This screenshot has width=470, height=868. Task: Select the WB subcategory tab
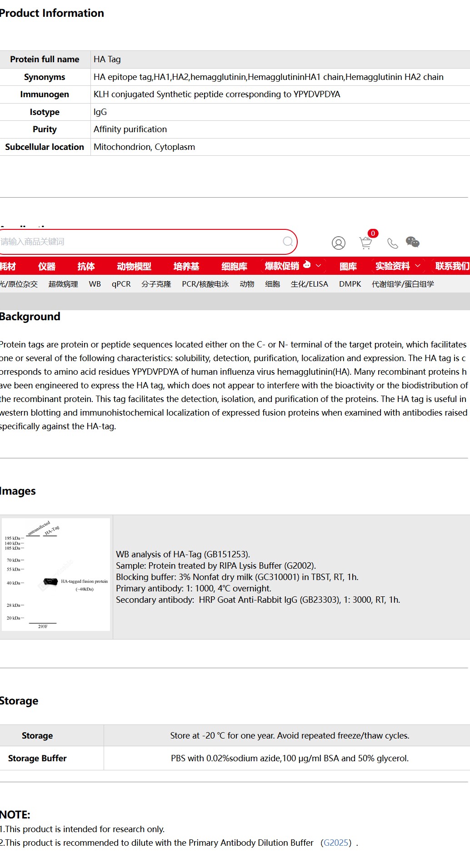(95, 284)
